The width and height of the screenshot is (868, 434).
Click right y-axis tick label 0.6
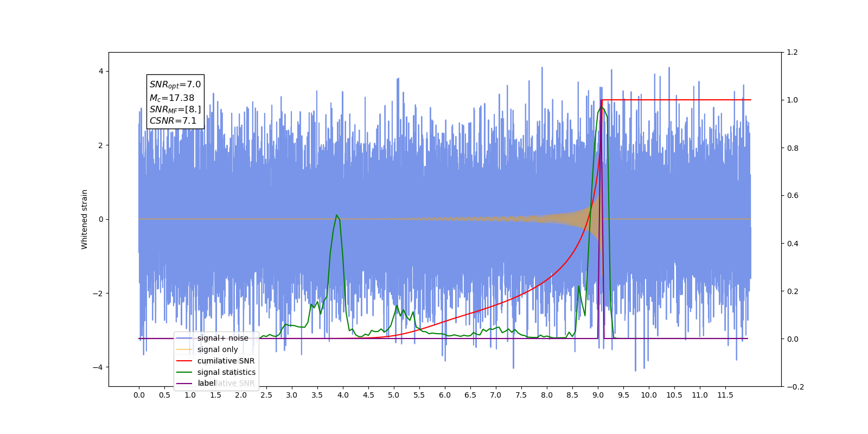792,196
